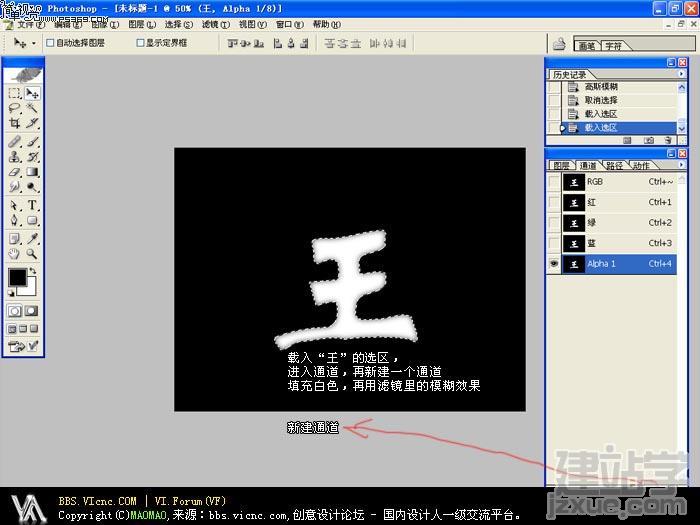Select the Gradient tool

(x=32, y=172)
